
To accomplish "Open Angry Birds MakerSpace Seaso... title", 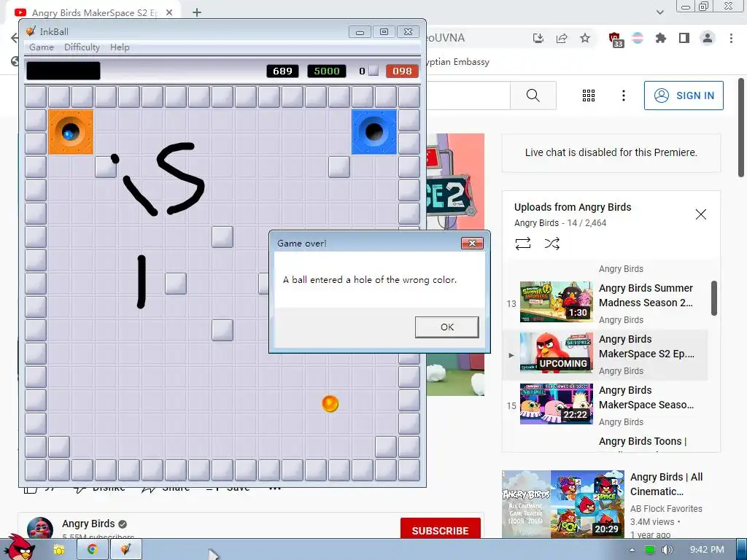I will point(646,397).
